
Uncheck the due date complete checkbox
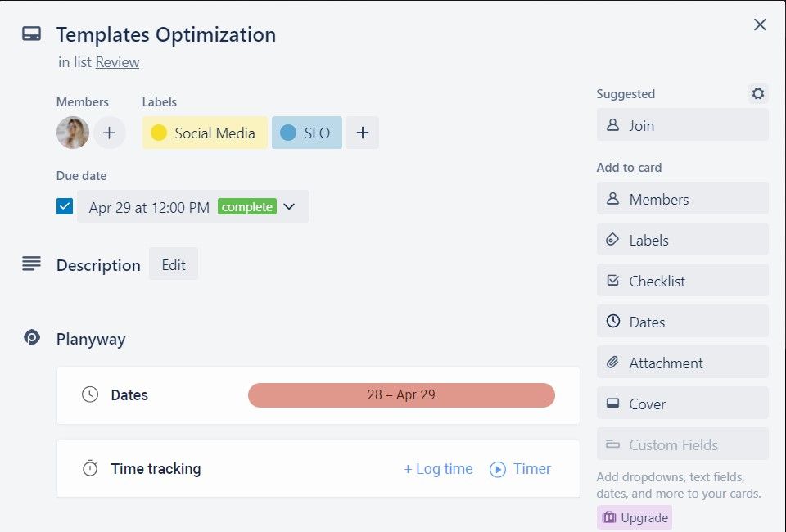pyautogui.click(x=65, y=206)
